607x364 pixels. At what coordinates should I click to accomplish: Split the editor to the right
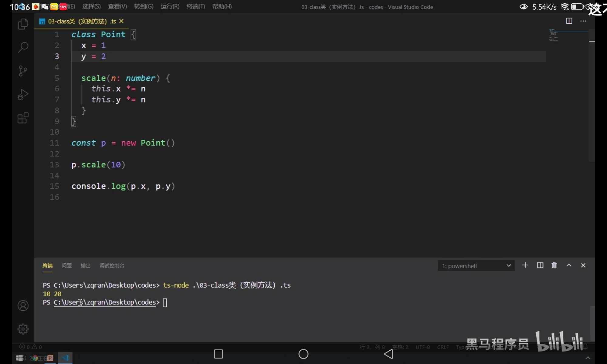569,21
